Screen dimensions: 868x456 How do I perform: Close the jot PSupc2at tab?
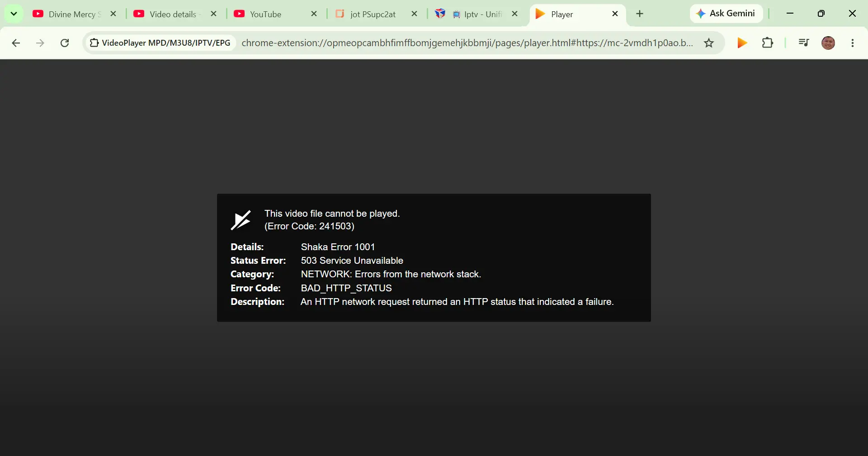[415, 14]
